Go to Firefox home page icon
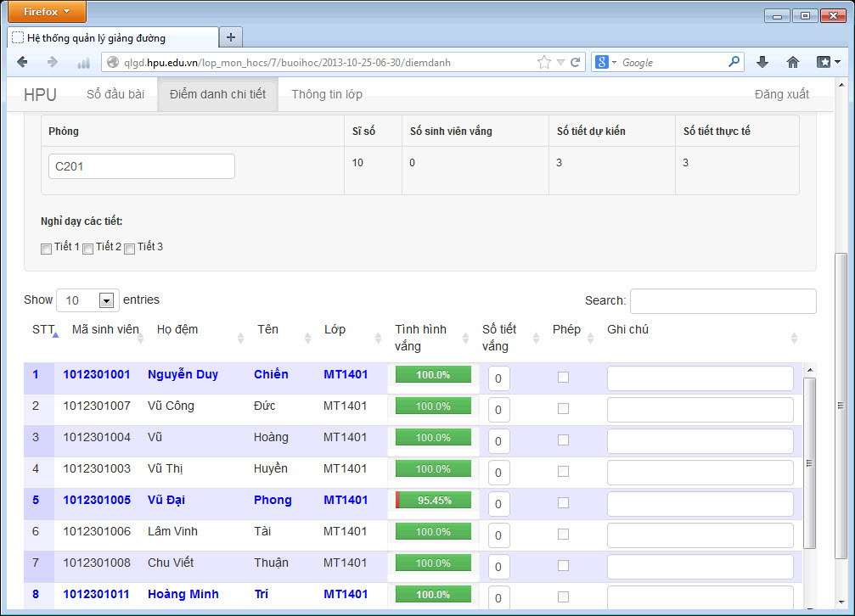 pos(793,62)
